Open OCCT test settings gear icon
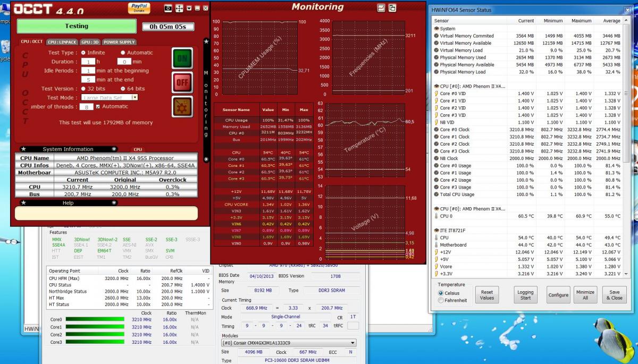 (182, 107)
